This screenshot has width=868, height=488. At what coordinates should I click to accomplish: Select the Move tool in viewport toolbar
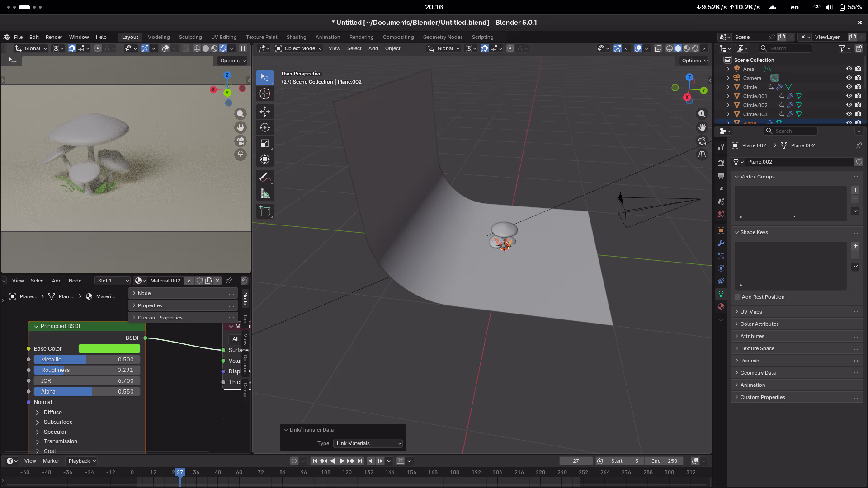265,111
